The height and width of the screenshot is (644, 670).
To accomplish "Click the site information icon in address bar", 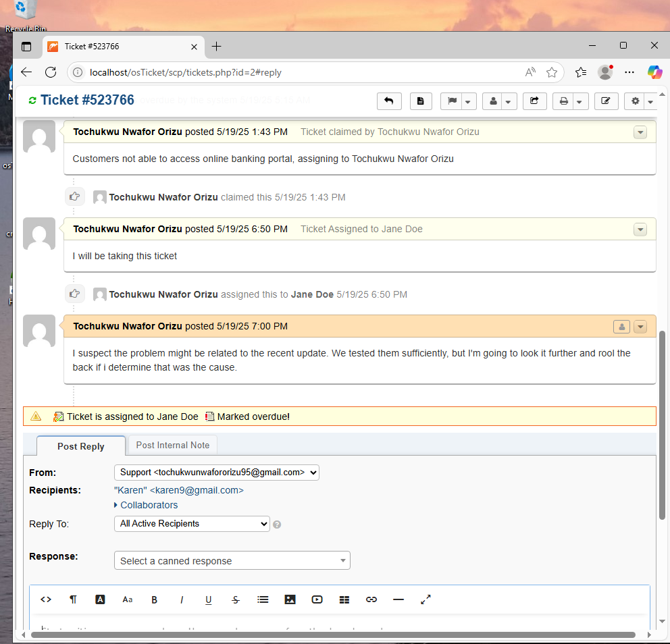I will pyautogui.click(x=78, y=72).
